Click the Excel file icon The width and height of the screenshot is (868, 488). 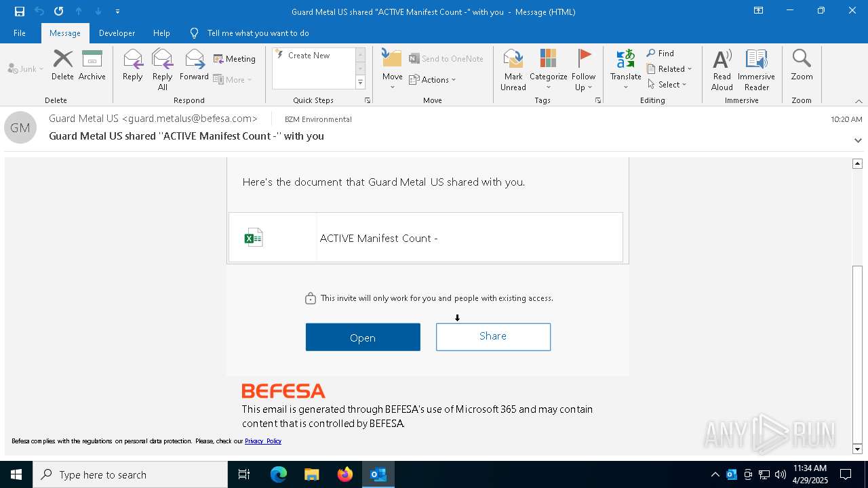(253, 237)
